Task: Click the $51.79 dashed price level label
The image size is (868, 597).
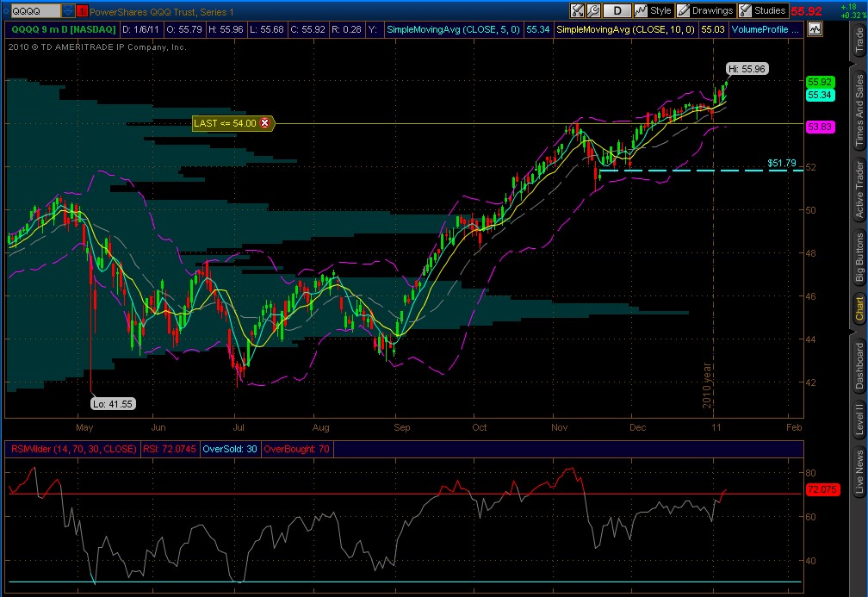Action: point(782,163)
